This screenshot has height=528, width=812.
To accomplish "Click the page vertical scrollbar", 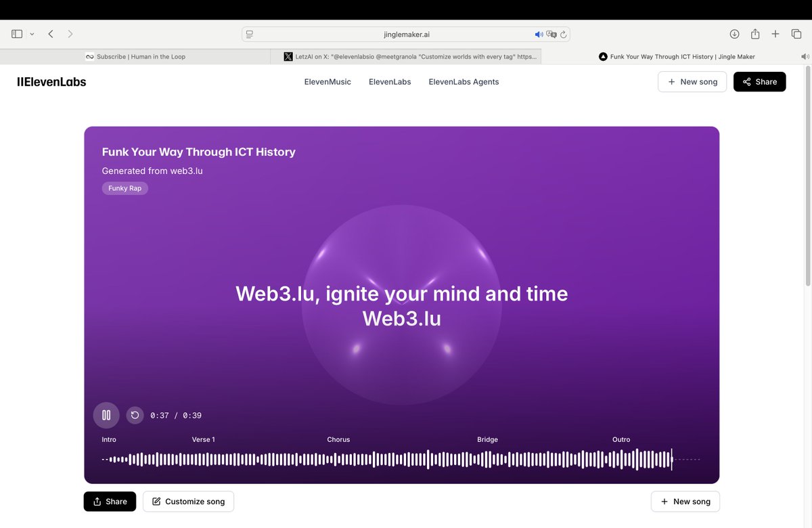I will coord(808,176).
